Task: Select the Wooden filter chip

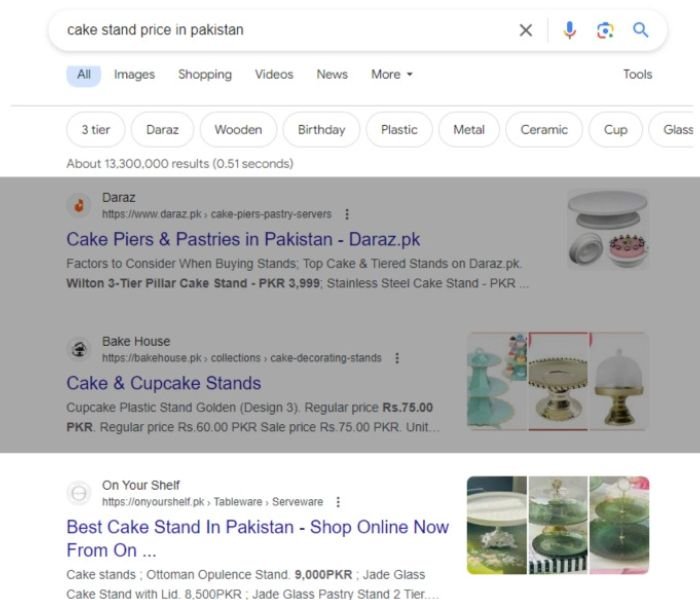Action: click(238, 130)
